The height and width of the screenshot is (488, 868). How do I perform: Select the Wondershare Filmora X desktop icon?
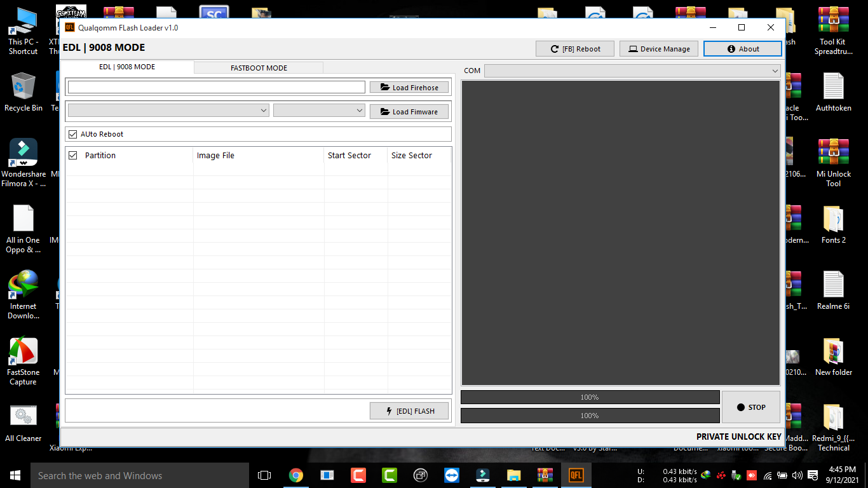[x=24, y=163]
